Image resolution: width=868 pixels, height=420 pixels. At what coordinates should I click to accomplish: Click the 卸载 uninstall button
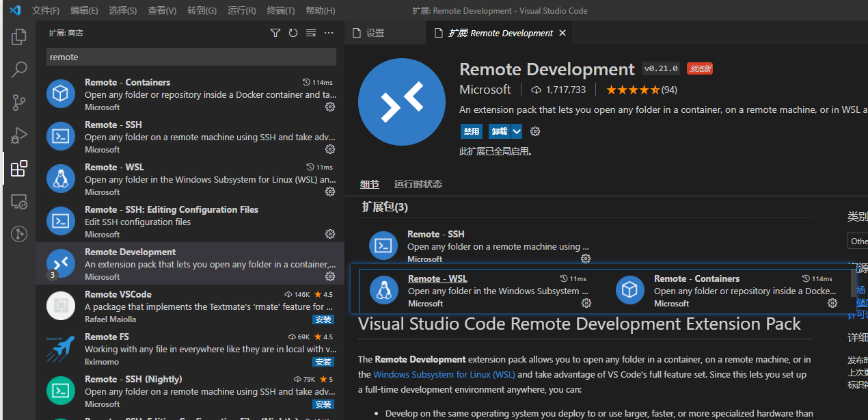coord(500,131)
